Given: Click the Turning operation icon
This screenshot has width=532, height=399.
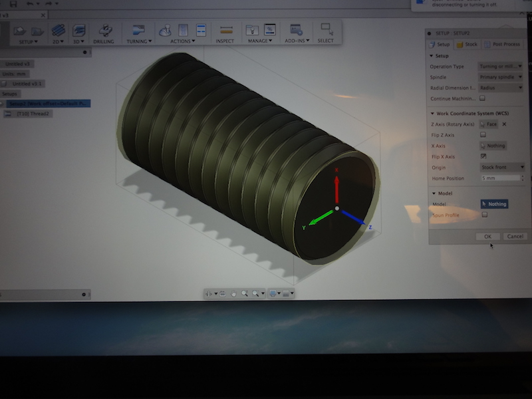Looking at the screenshot, I should [x=138, y=30].
